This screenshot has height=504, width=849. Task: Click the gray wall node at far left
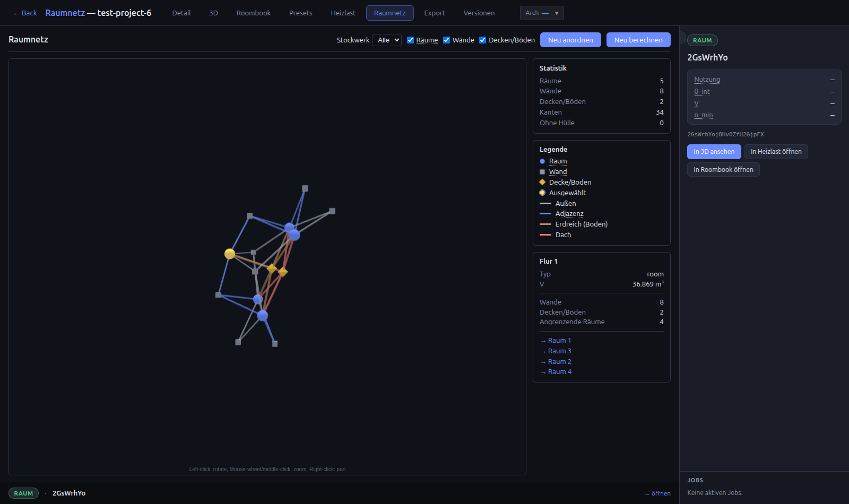point(218,295)
